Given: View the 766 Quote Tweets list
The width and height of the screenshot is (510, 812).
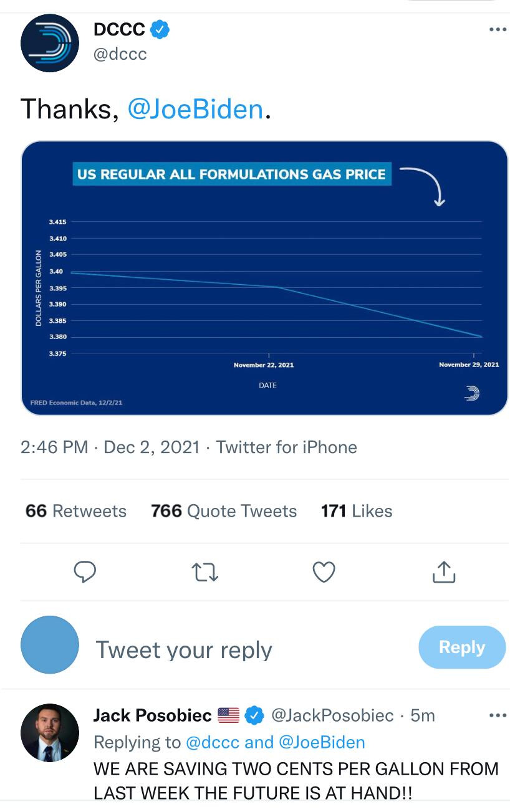Looking at the screenshot, I should 223,511.
